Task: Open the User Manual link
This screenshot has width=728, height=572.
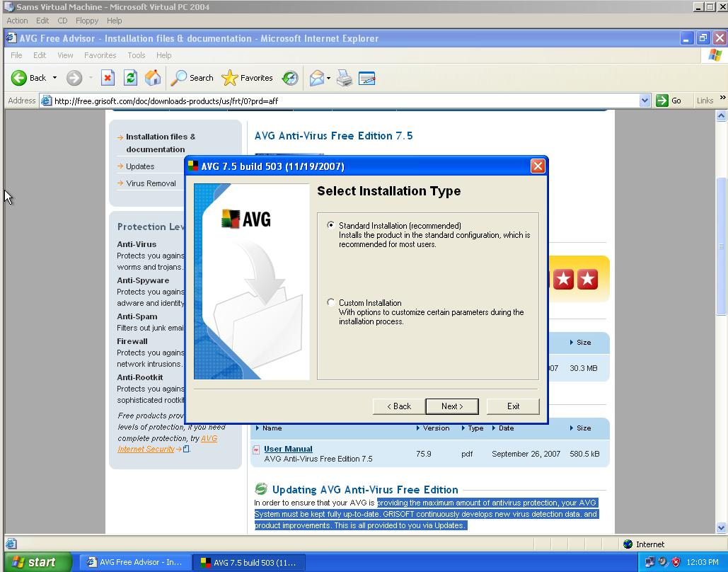Action: pos(288,449)
